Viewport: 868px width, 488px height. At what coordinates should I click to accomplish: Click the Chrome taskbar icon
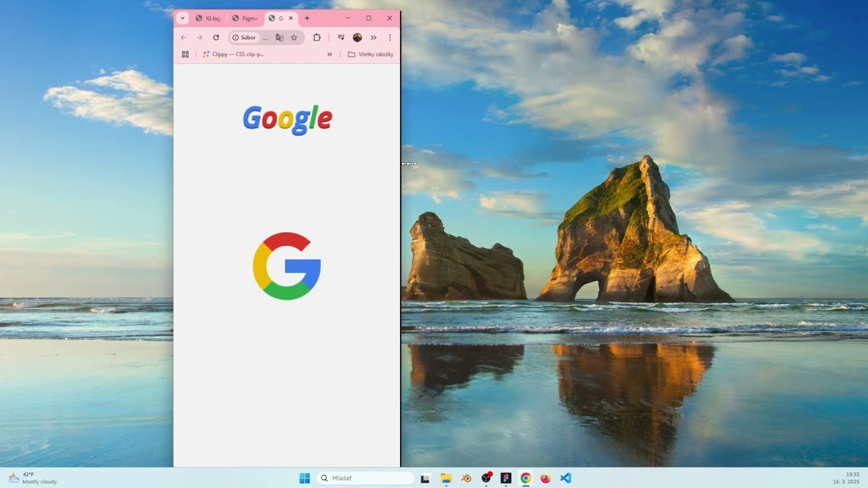pyautogui.click(x=526, y=478)
